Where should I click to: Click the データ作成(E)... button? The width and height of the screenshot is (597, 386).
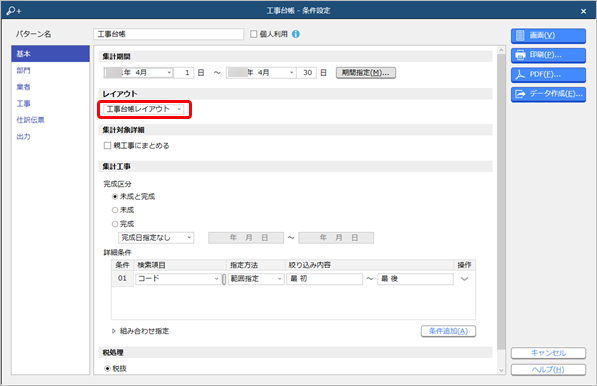point(548,94)
